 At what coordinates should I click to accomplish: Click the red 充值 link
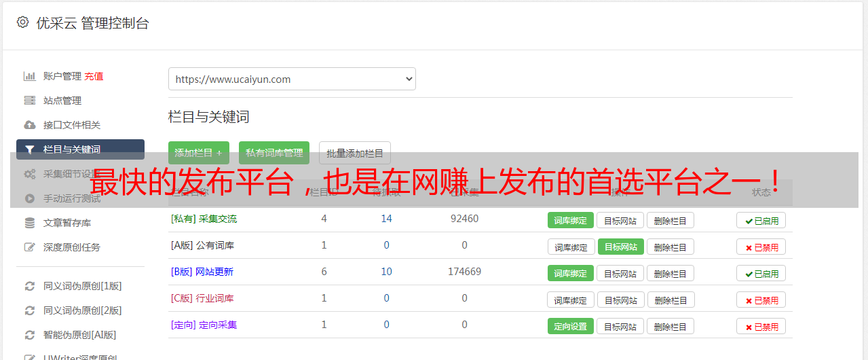[94, 76]
